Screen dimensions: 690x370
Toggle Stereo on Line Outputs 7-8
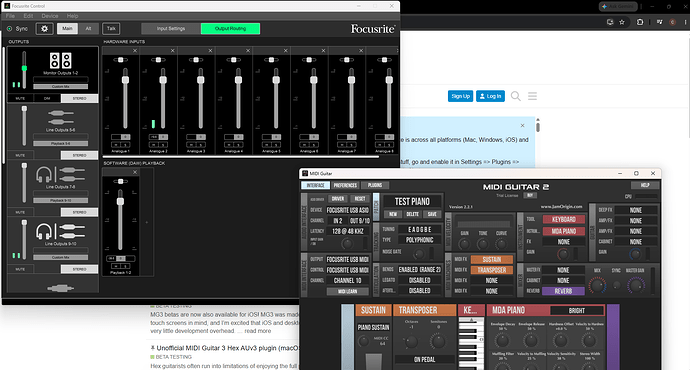click(x=79, y=212)
